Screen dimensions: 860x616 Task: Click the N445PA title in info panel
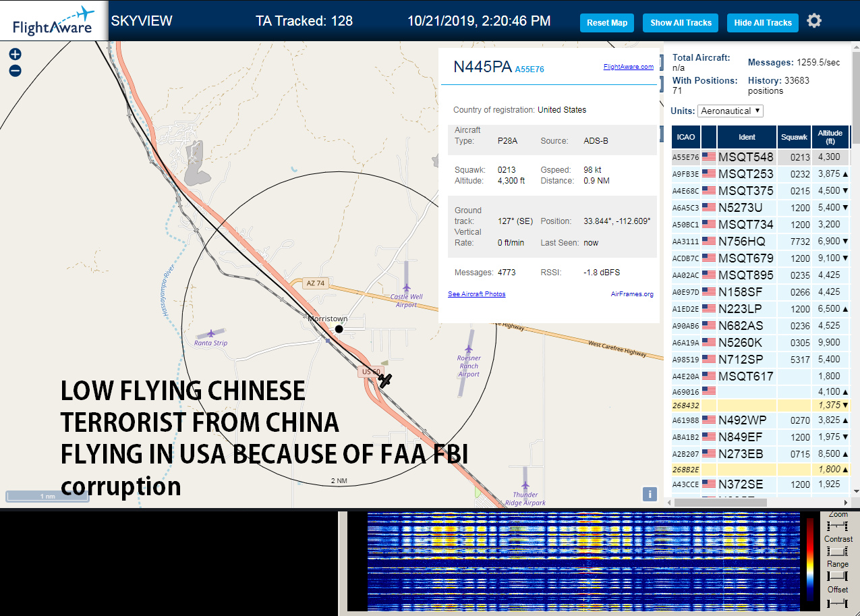[482, 66]
